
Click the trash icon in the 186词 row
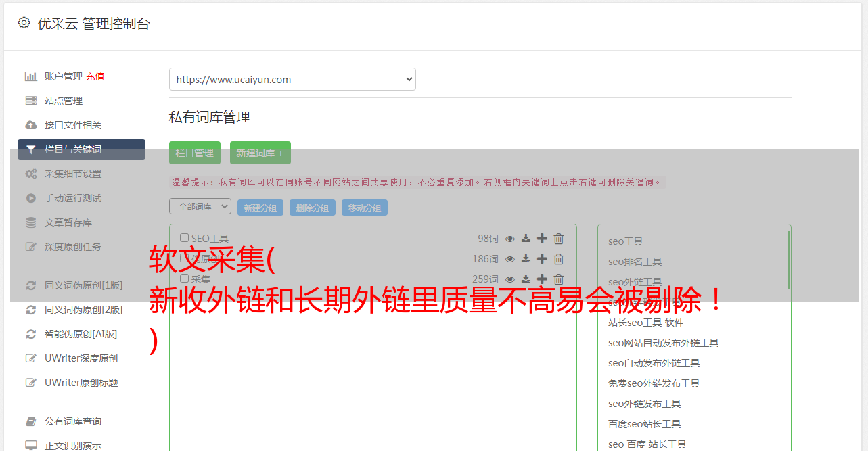click(559, 259)
